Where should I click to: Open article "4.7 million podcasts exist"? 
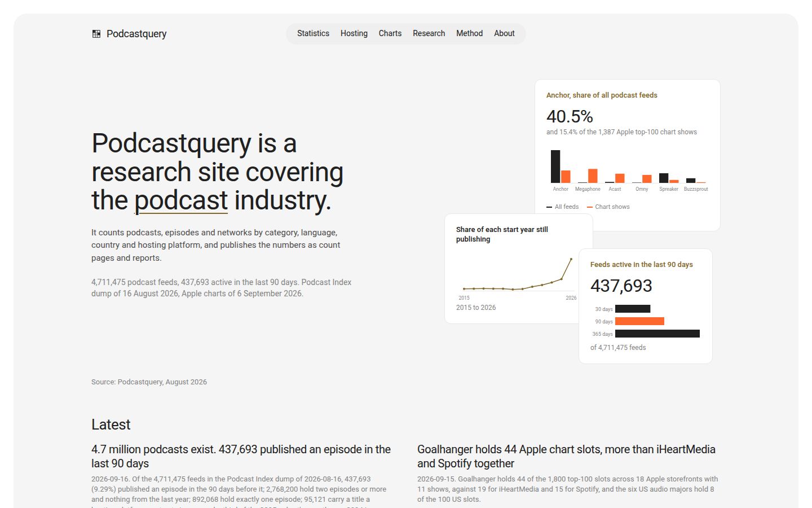[x=241, y=456]
